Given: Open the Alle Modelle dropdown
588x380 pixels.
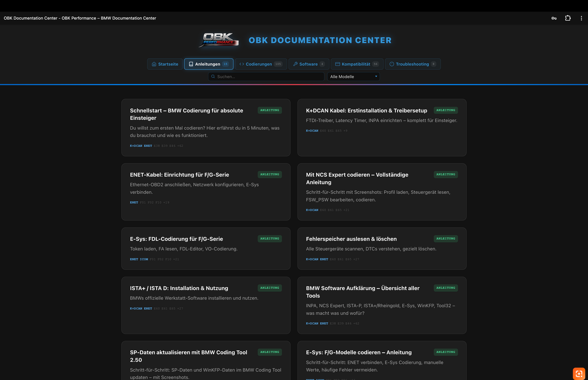Looking at the screenshot, I should (354, 76).
